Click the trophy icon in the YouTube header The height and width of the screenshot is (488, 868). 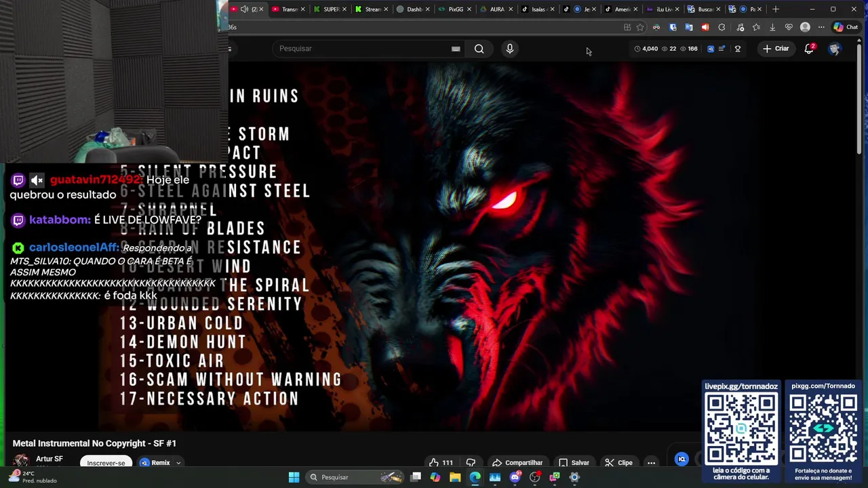coord(738,49)
